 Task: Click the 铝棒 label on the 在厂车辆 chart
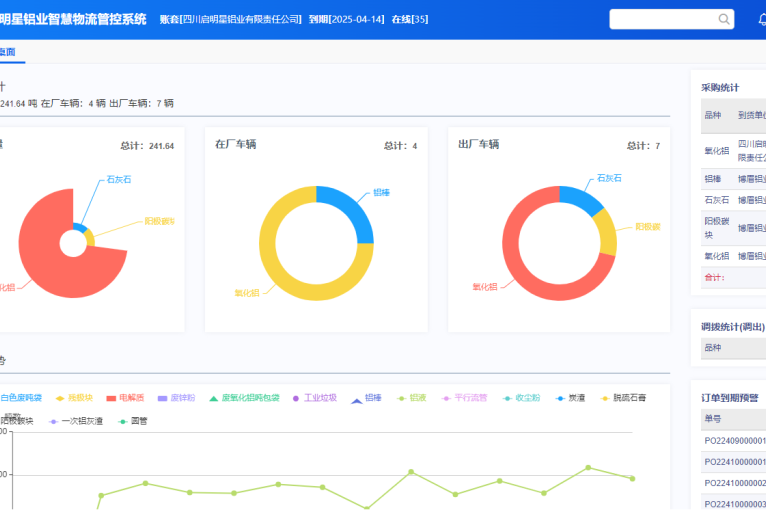tap(382, 192)
